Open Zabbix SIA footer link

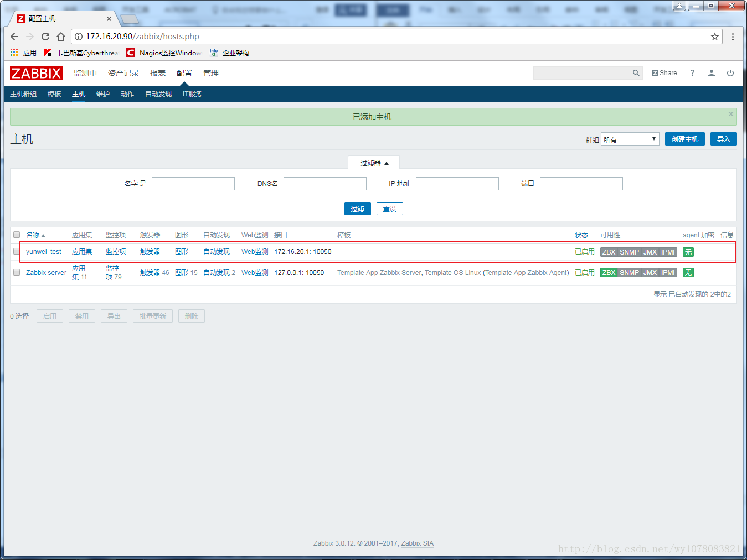click(417, 543)
